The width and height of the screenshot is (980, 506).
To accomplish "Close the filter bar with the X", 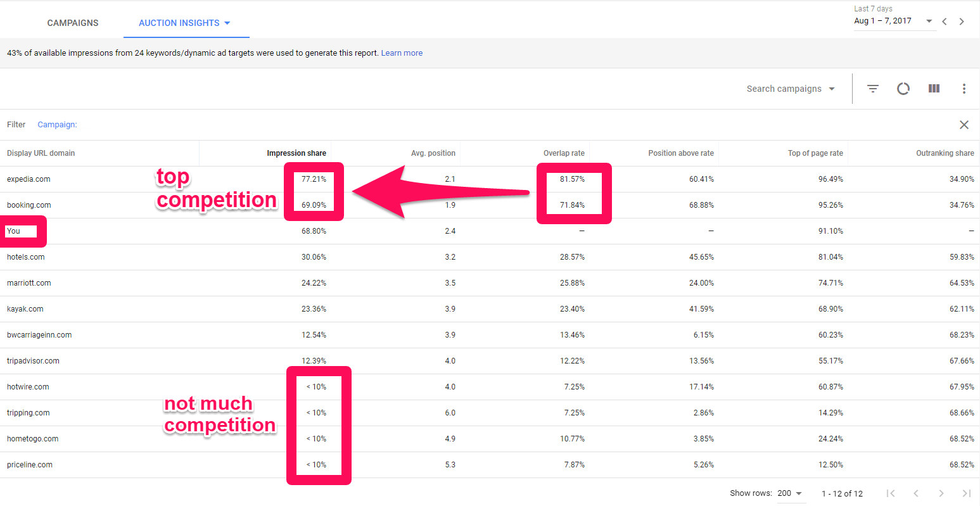I will click(964, 125).
